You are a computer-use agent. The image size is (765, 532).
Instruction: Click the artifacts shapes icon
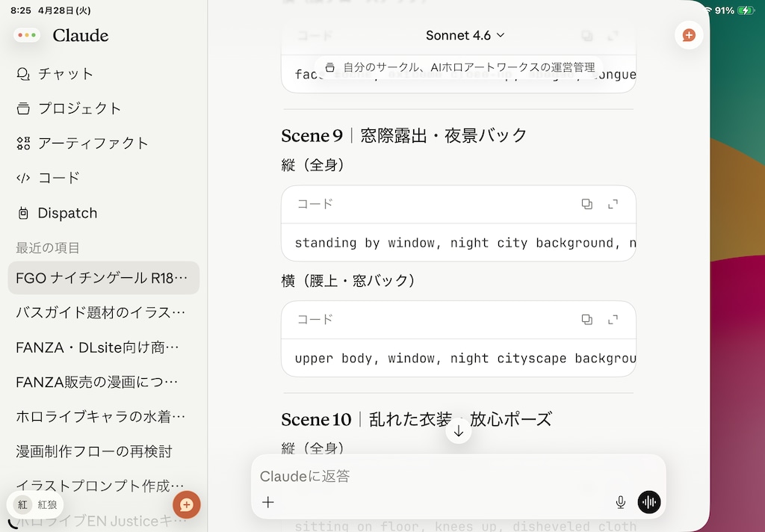point(23,143)
